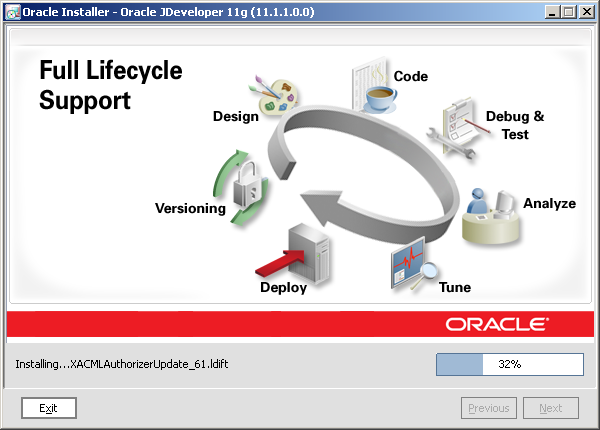
Task: Maximize the Oracle Installer window
Action: [x=569, y=12]
